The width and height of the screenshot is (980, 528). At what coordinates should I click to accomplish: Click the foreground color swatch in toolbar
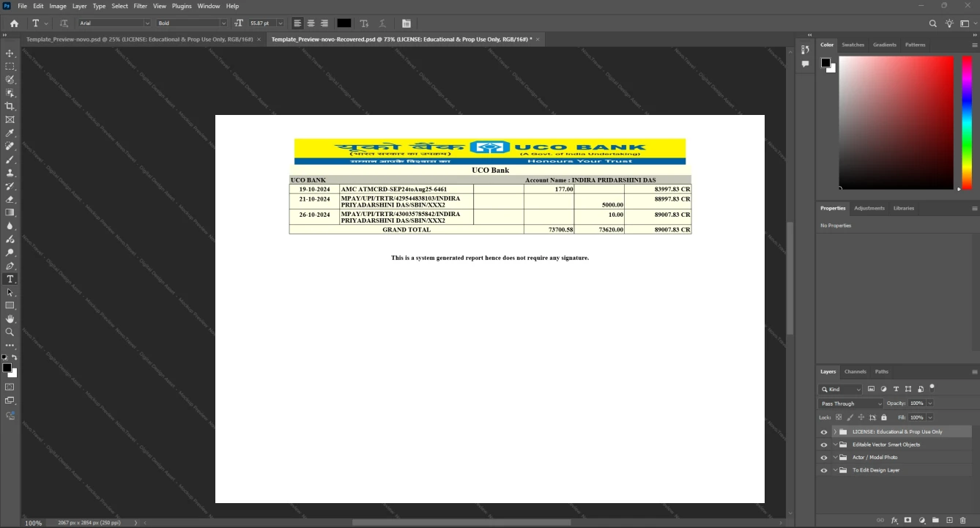click(x=7, y=368)
